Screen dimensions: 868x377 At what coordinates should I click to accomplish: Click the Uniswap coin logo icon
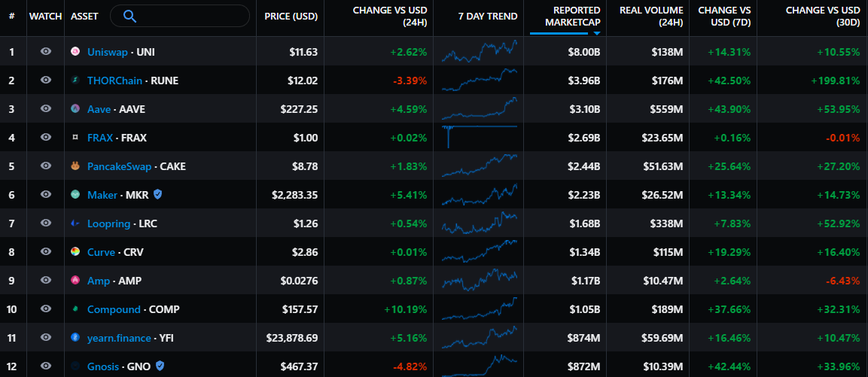75,52
